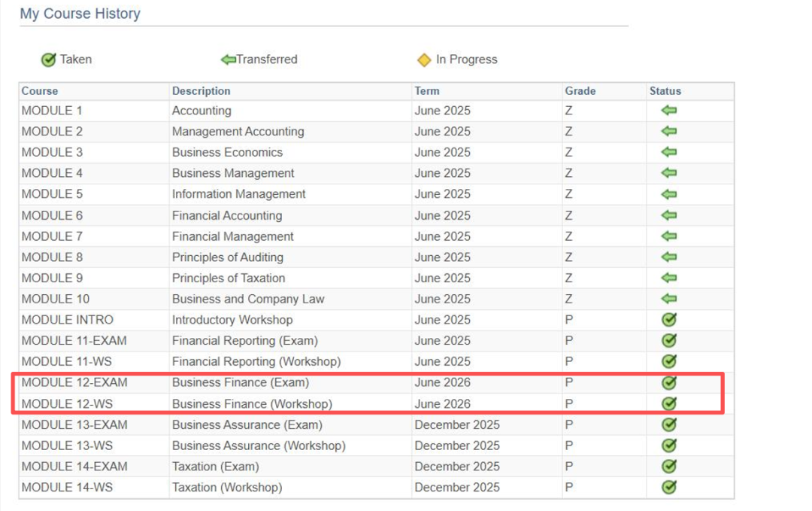Click the taken checkmark for MODULE 14-WS
Image resolution: width=812 pixels, height=511 pixels.
669,487
